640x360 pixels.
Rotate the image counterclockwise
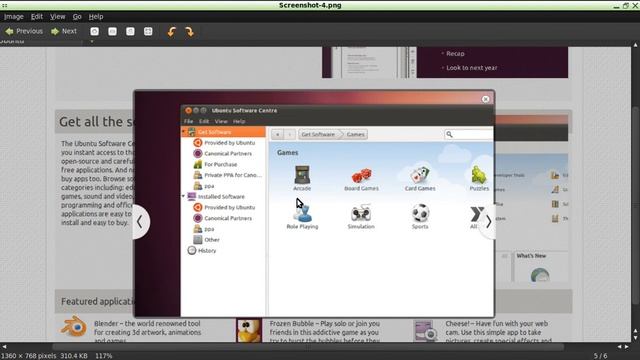tap(171, 31)
